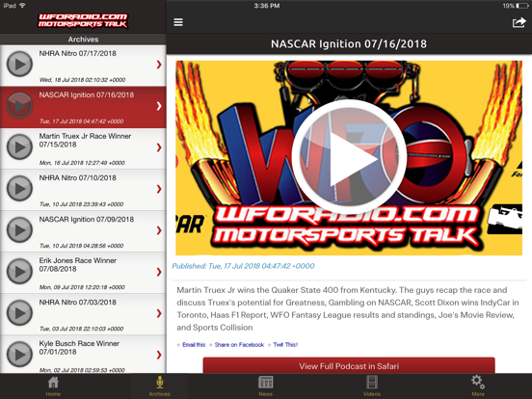Viewport: 532px width, 399px height.
Task: Select title NHRA Nitro 07/03/2018
Action: [78, 303]
